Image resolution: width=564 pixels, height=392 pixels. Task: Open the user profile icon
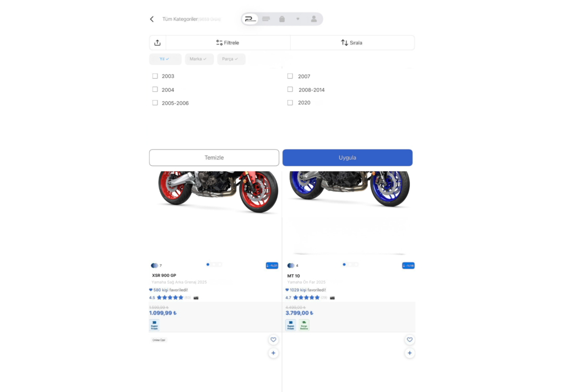tap(313, 19)
